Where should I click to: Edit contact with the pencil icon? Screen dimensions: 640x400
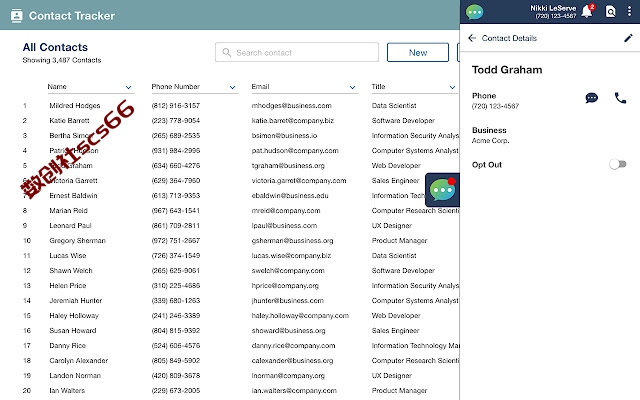point(628,38)
